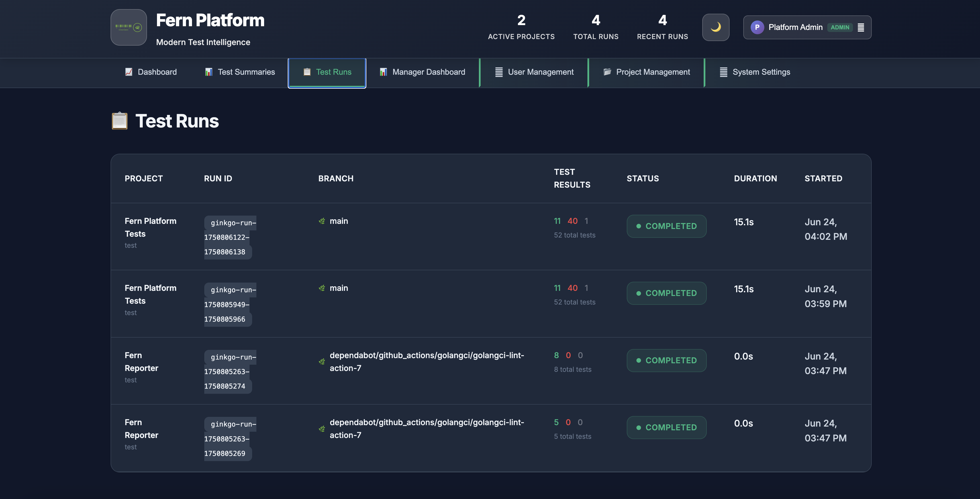Click the 'Jun 24, 04:02 PM' started time
Screen dimensions: 980x499
click(826, 229)
